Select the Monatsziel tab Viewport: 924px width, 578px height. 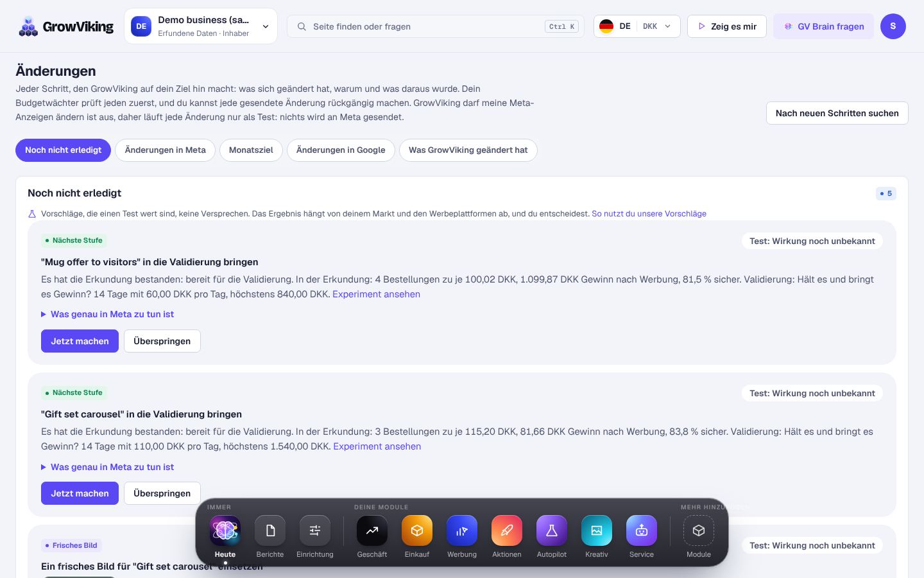(x=251, y=150)
